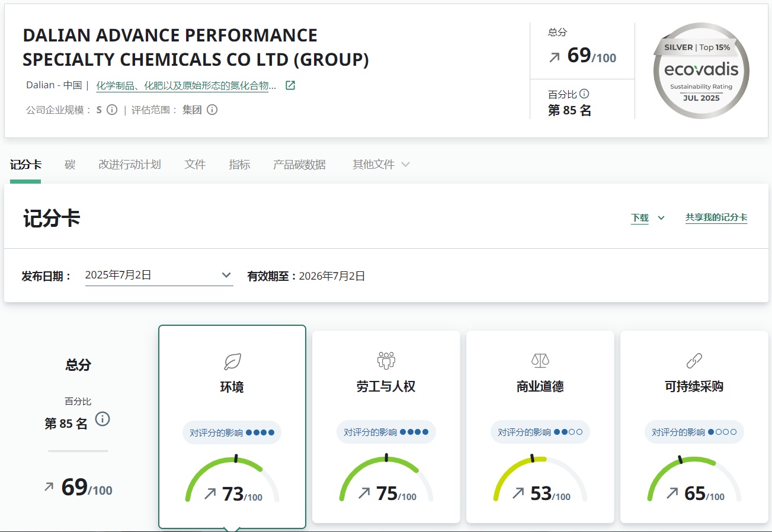Open the 发布日期 date dropdown
Image resolution: width=772 pixels, height=532 pixels.
[159, 275]
